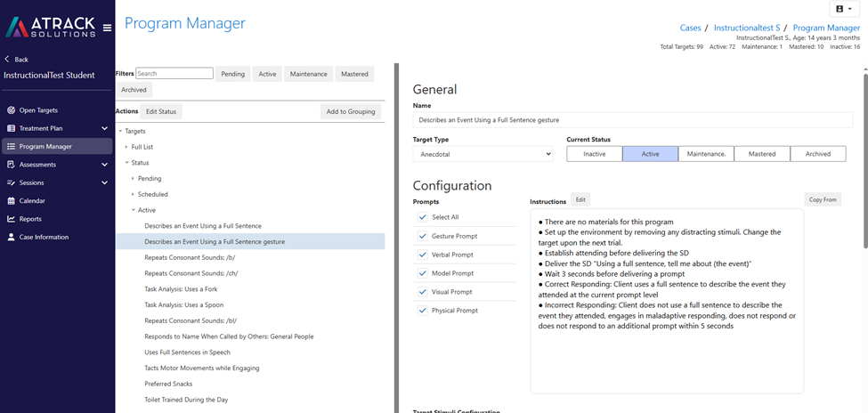Image resolution: width=868 pixels, height=413 pixels.
Task: Click the Add to Grouping button
Action: click(x=351, y=111)
